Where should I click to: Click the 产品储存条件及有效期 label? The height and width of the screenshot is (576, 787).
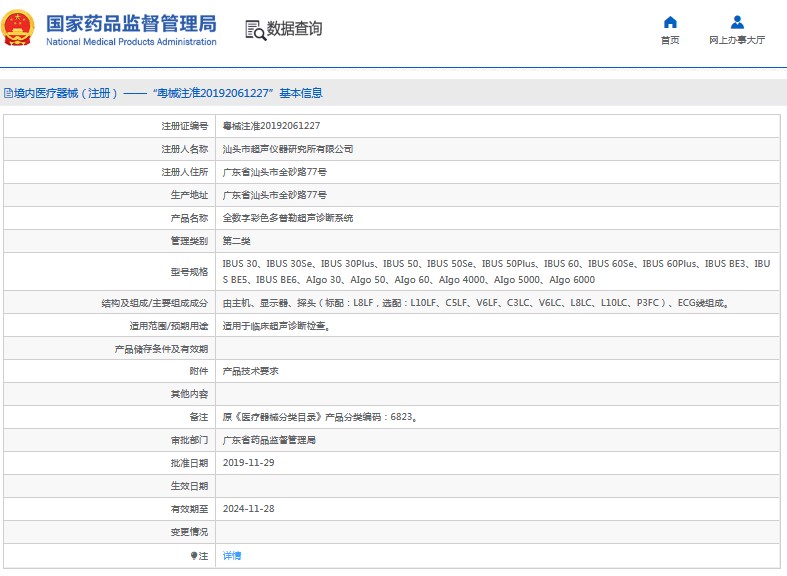(x=161, y=349)
